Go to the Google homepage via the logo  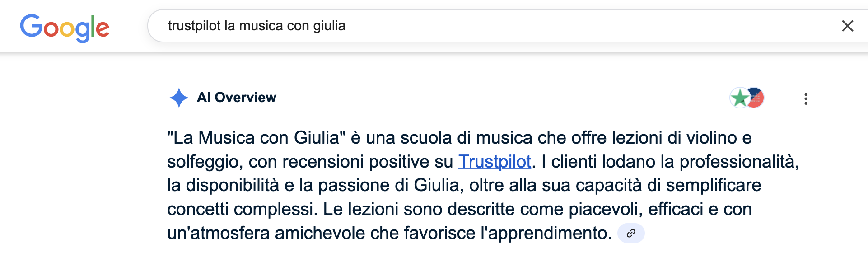(x=65, y=28)
